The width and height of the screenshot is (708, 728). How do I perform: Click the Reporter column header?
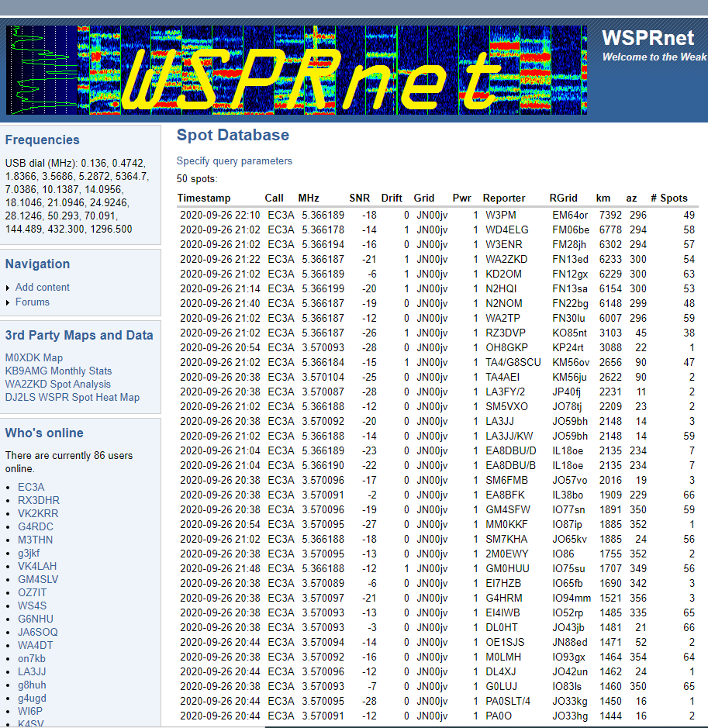coord(504,198)
